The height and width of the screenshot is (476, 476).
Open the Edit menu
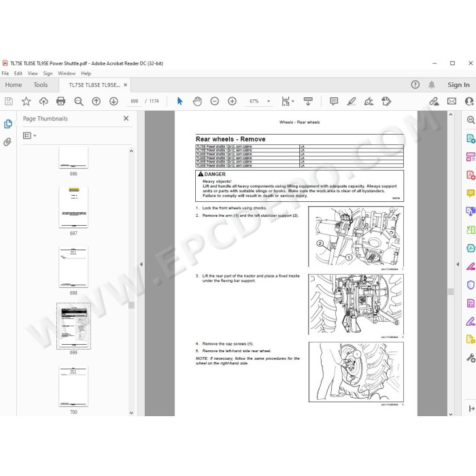coord(18,73)
